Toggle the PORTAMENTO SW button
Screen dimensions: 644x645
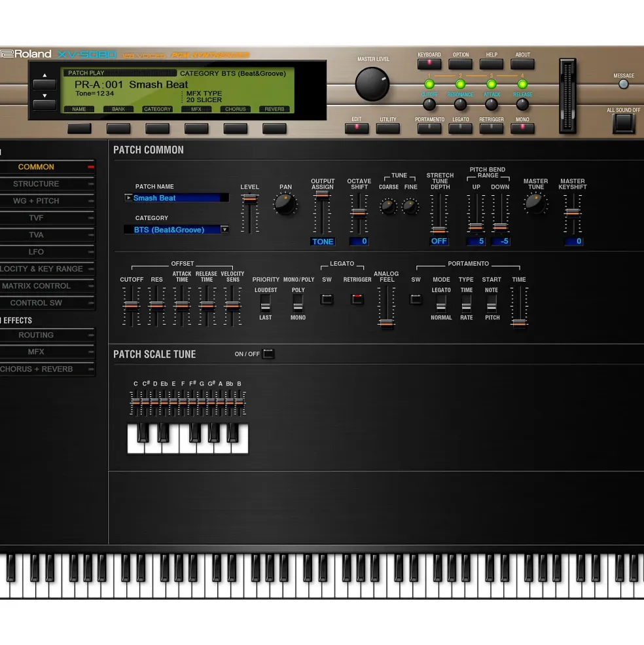[x=416, y=299]
